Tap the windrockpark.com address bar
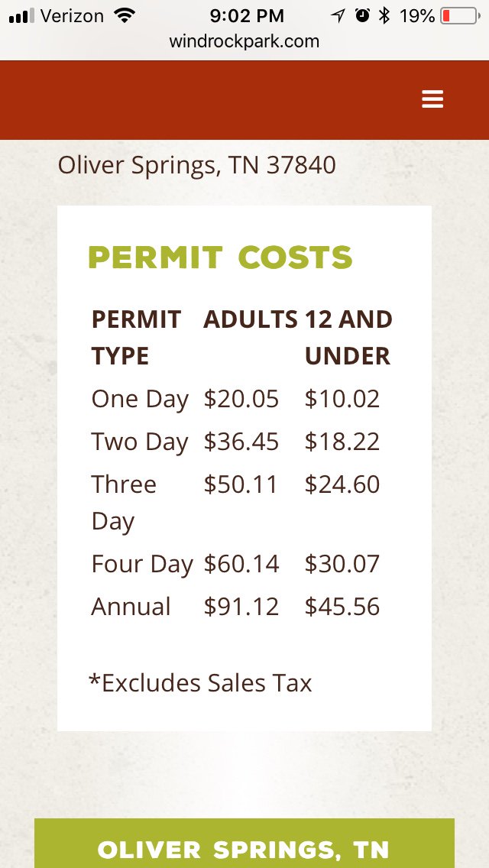 [244, 41]
